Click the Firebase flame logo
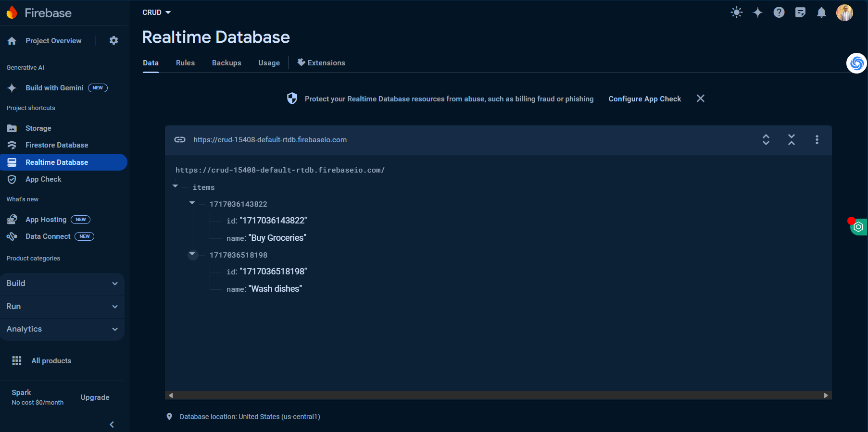 coord(12,12)
